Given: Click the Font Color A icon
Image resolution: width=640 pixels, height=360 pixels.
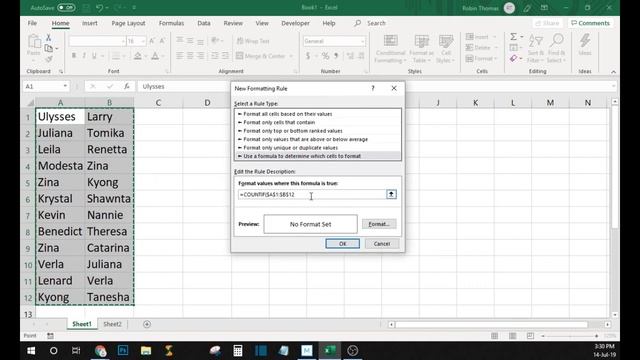Looking at the screenshot, I should point(155,56).
